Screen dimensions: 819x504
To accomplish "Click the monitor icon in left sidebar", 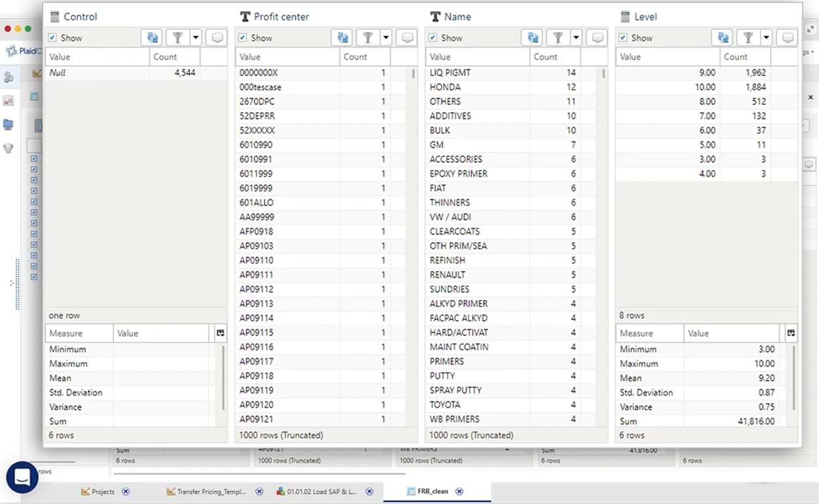I will pos(9,124).
